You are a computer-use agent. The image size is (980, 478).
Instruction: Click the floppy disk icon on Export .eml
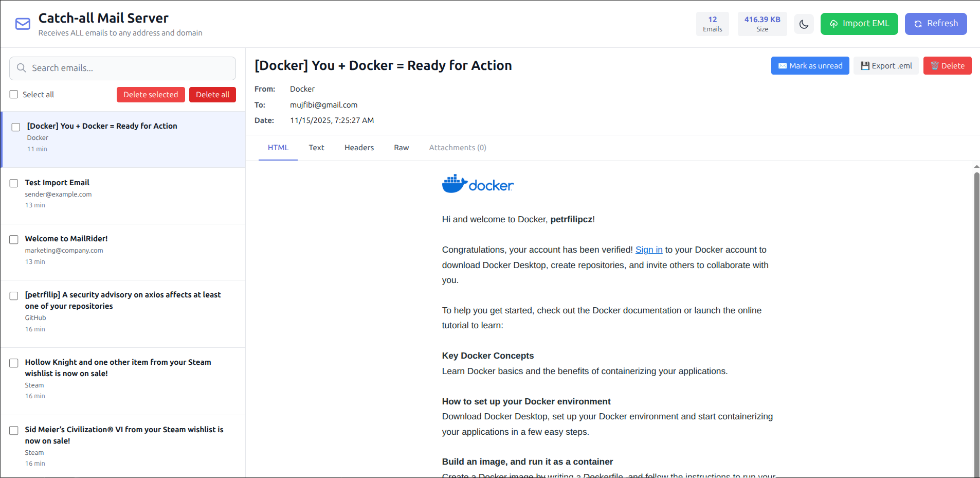[x=864, y=65]
